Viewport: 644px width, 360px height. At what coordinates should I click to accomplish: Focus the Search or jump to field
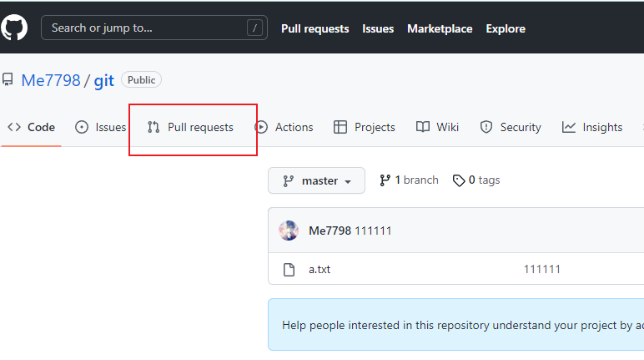point(154,28)
